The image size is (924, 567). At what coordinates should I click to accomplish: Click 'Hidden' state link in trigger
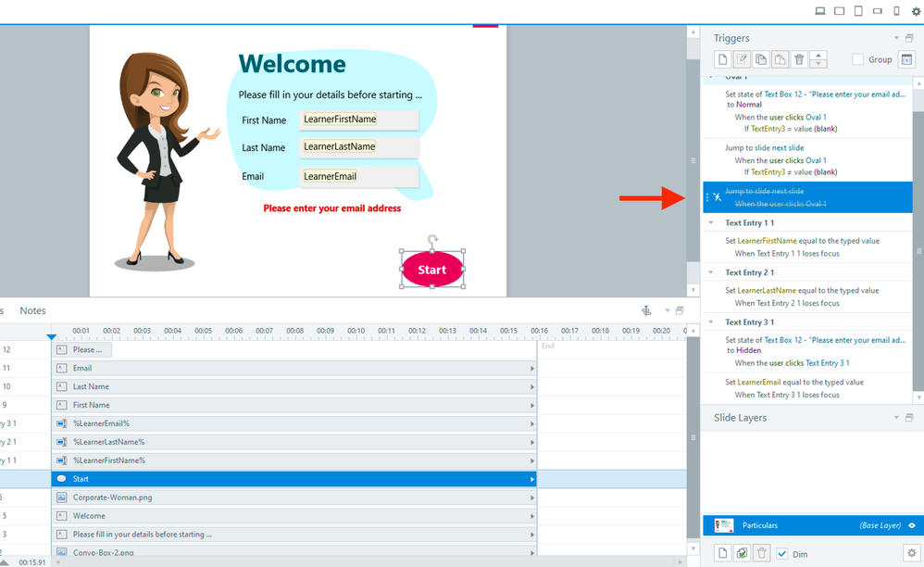pyautogui.click(x=748, y=350)
